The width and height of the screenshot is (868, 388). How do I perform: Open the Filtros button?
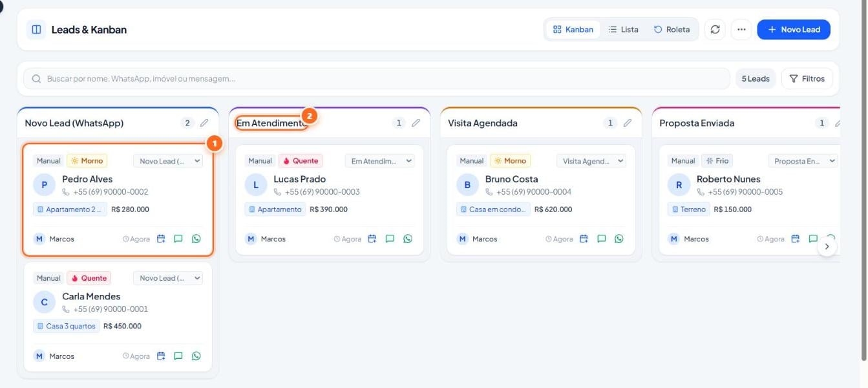807,79
